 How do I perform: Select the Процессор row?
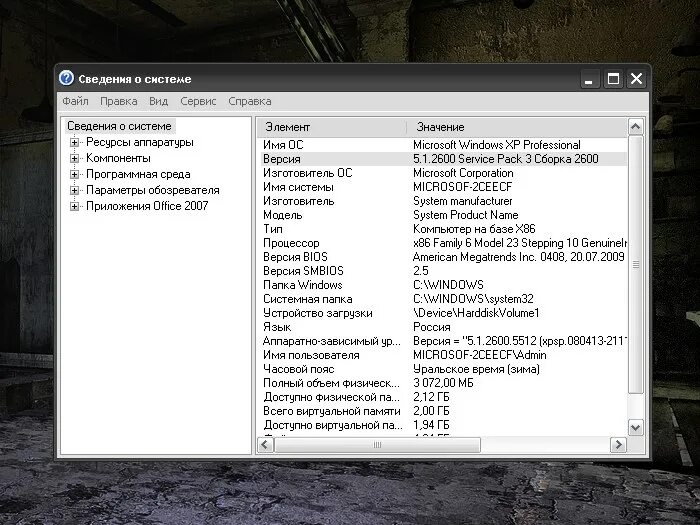(x=444, y=243)
